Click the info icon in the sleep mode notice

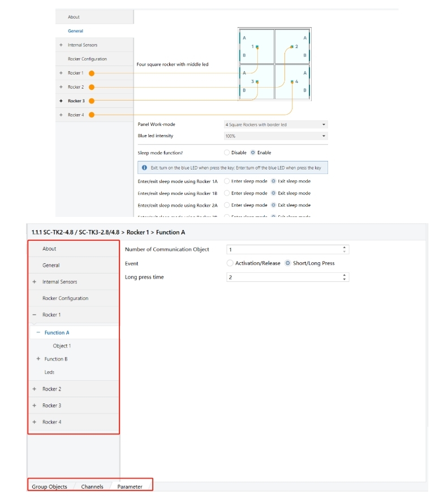pos(145,168)
